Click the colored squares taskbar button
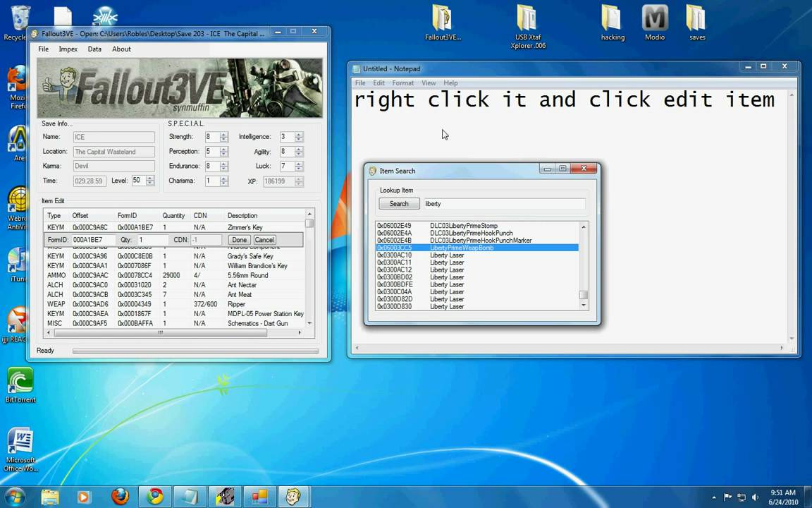812x508 pixels. coord(259,497)
